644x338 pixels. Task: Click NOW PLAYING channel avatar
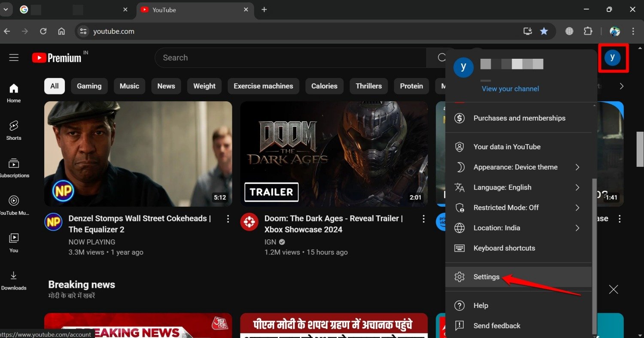54,222
